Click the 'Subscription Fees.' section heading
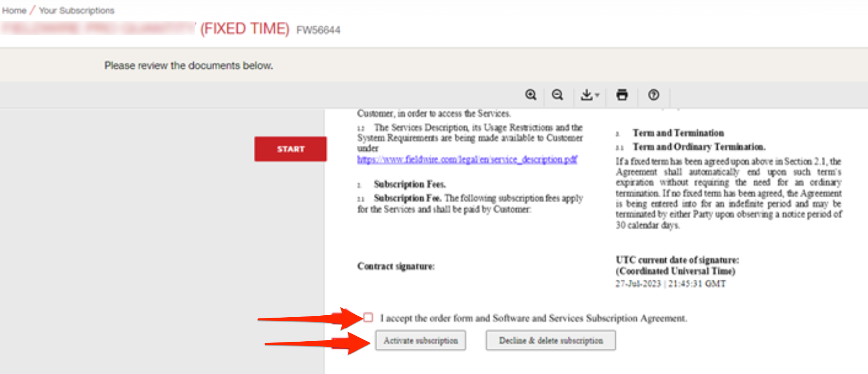868x374 pixels. 410,184
